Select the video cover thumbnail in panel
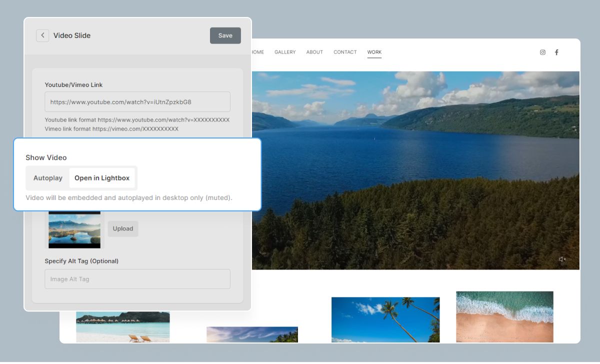The width and height of the screenshot is (600, 364). 74,229
